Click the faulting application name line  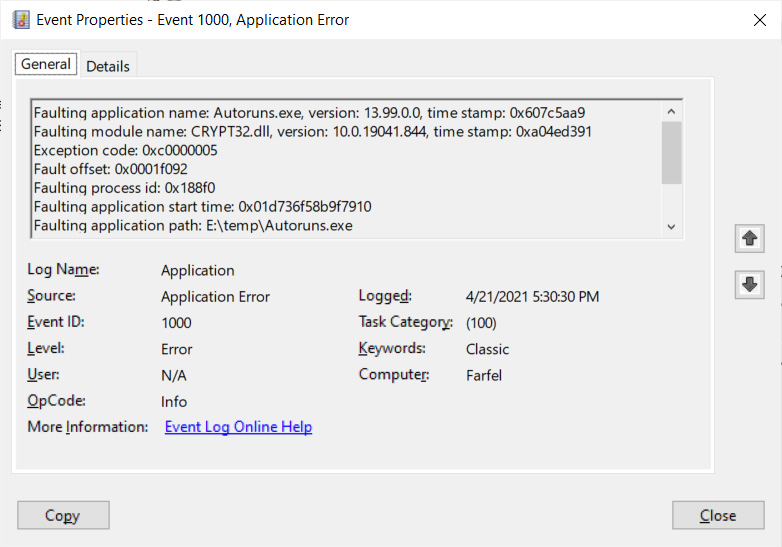tap(309, 113)
